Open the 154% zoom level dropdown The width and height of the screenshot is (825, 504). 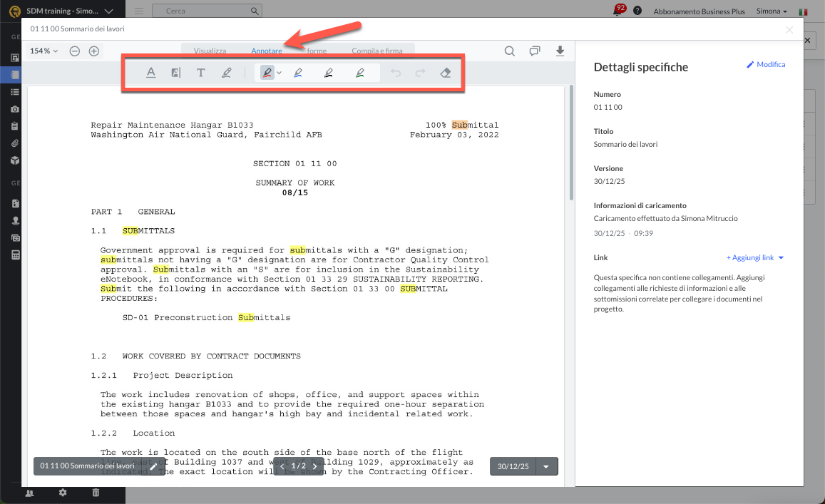click(44, 51)
